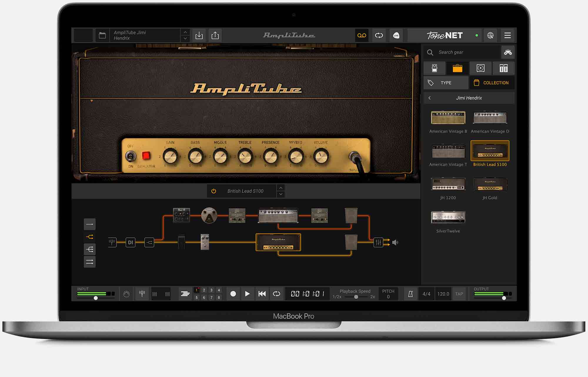
Task: Open the ToneNET panel
Action: pos(445,36)
